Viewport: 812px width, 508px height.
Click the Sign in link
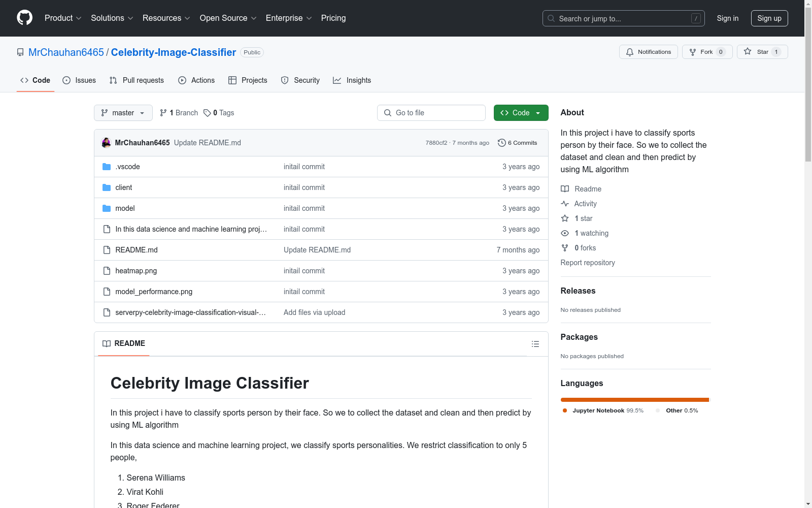(728, 18)
